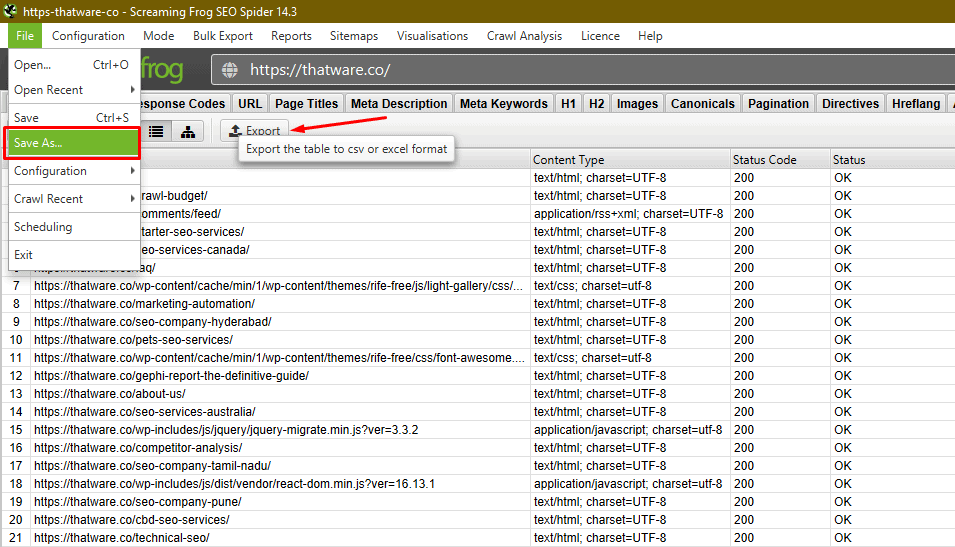Expand the Crawl Recent submenu
Image resolution: width=955 pixels, height=547 pixels.
[x=74, y=199]
